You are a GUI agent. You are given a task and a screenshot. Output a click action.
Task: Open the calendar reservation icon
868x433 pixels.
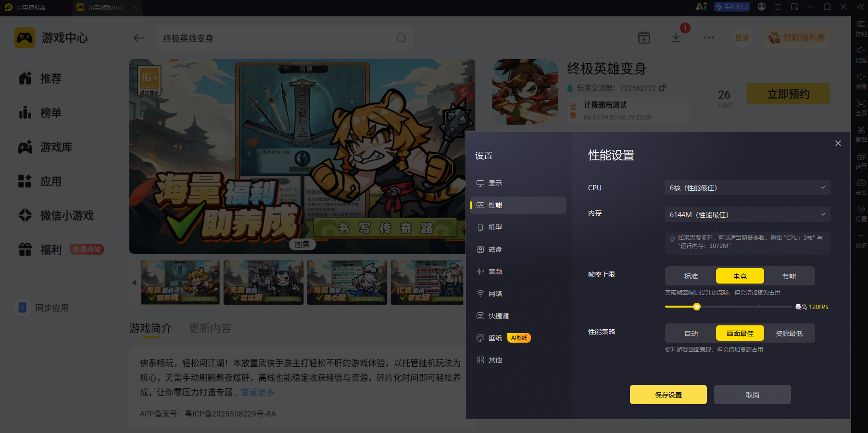(644, 37)
